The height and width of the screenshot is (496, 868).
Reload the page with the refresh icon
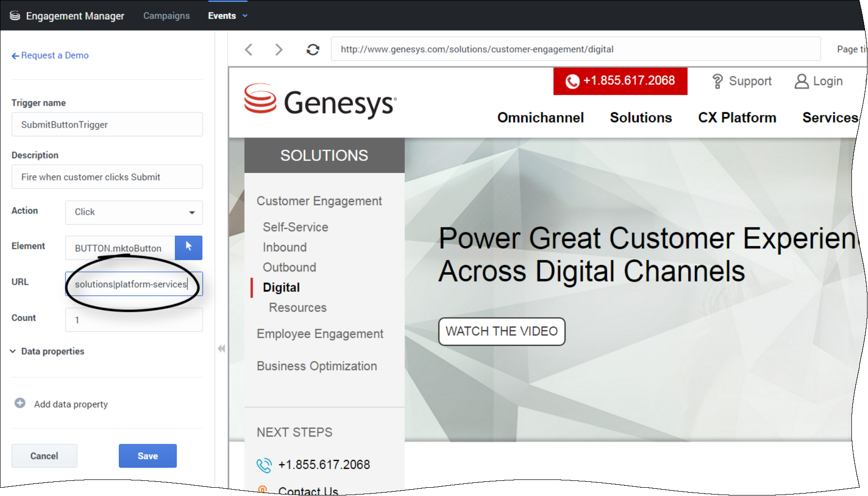click(313, 49)
